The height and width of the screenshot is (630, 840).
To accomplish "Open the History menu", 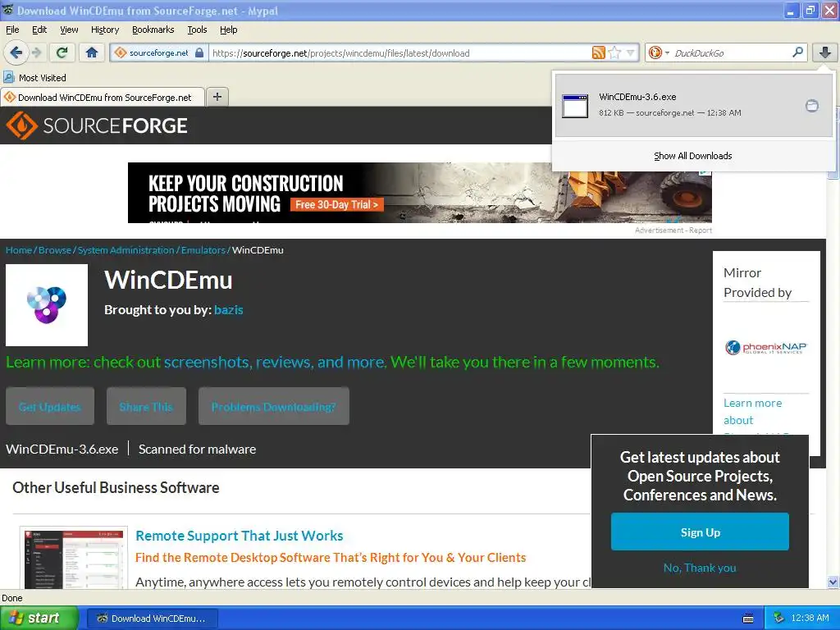I will click(x=104, y=30).
